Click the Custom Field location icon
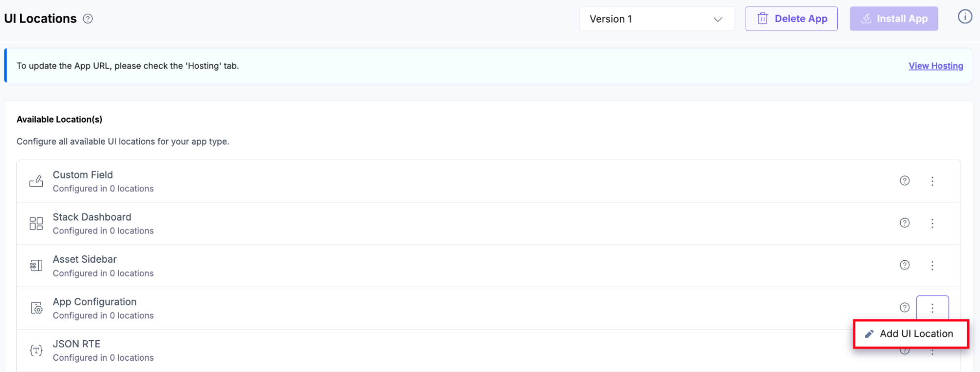Image resolution: width=980 pixels, height=372 pixels. [36, 181]
